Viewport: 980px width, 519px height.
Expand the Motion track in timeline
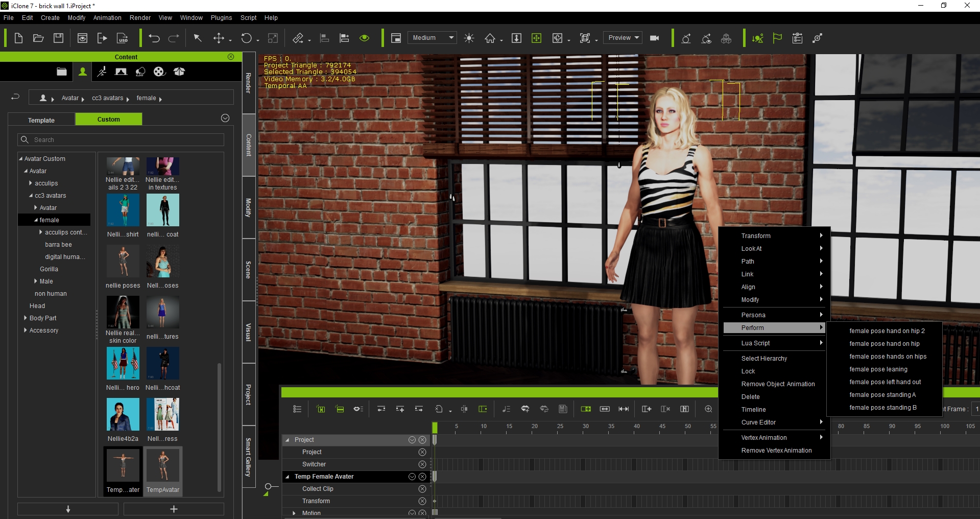coord(294,513)
